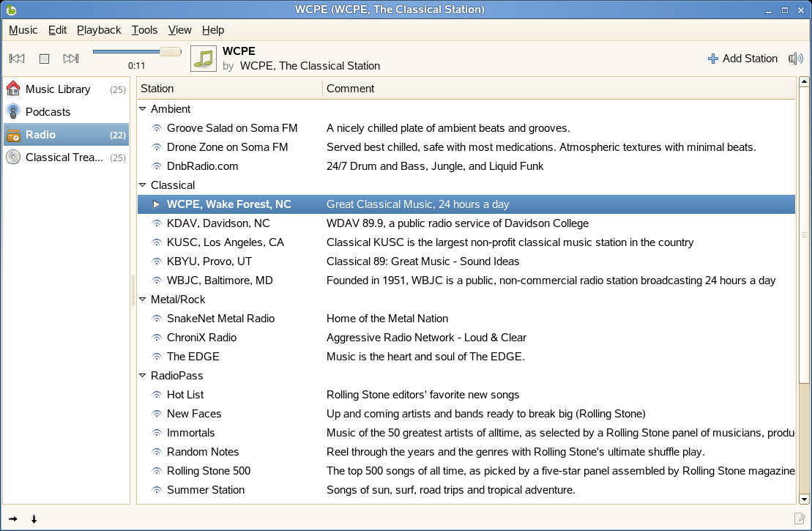Viewport: 812px width, 531px height.
Task: Click the scrollbar down arrow
Action: (804, 500)
